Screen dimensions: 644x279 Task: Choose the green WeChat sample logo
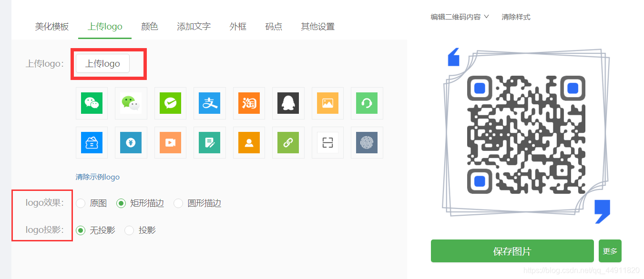[92, 103]
